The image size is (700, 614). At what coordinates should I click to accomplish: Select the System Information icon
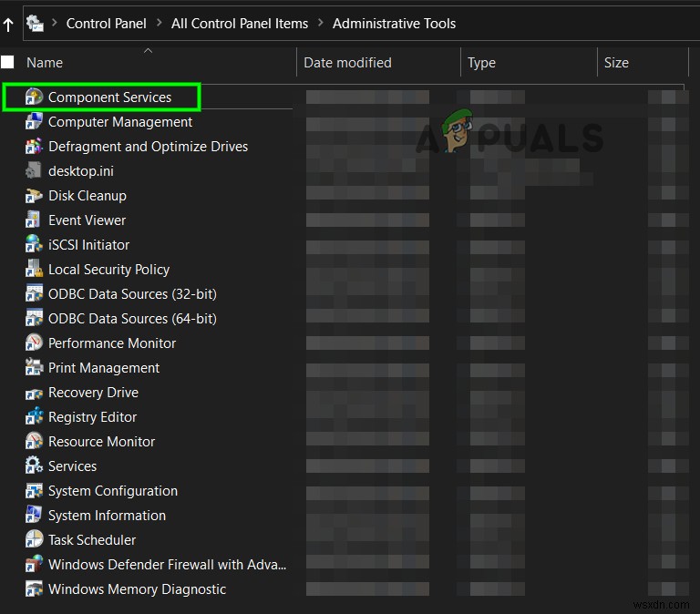pos(34,515)
